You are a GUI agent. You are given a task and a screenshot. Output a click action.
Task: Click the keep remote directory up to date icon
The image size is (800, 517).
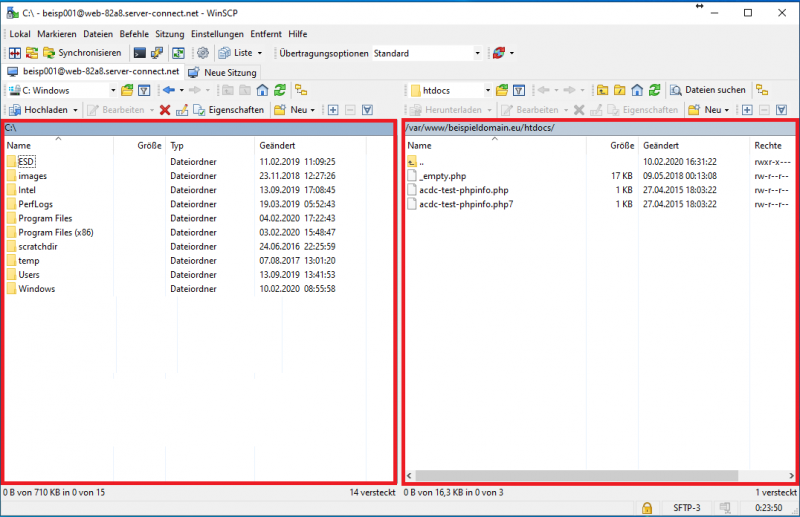click(x=178, y=53)
